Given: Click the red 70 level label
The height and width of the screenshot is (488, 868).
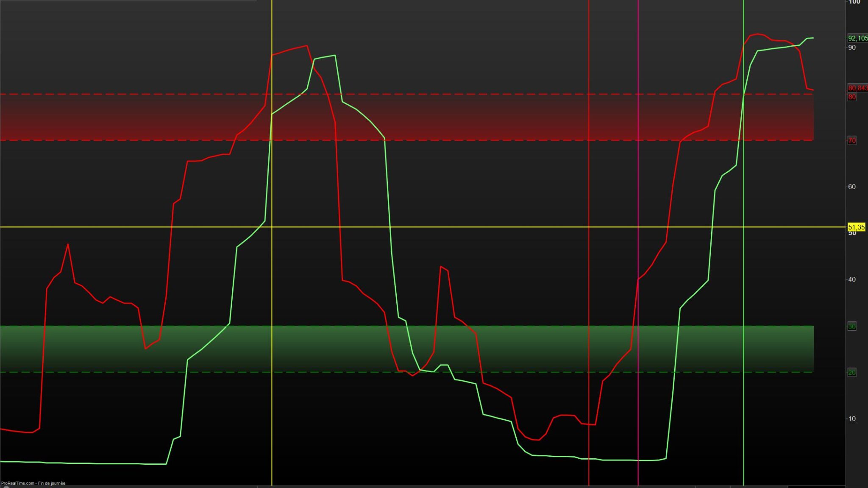Looking at the screenshot, I should 851,140.
